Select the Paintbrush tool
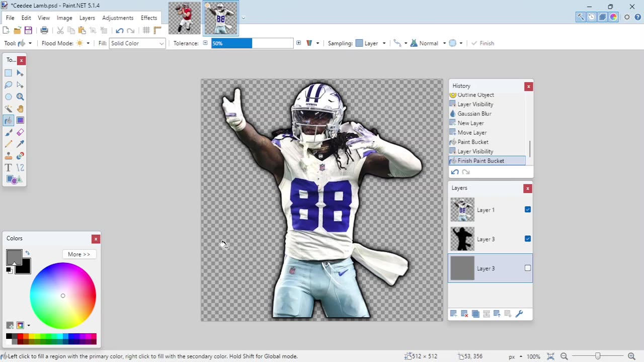 pyautogui.click(x=9, y=132)
